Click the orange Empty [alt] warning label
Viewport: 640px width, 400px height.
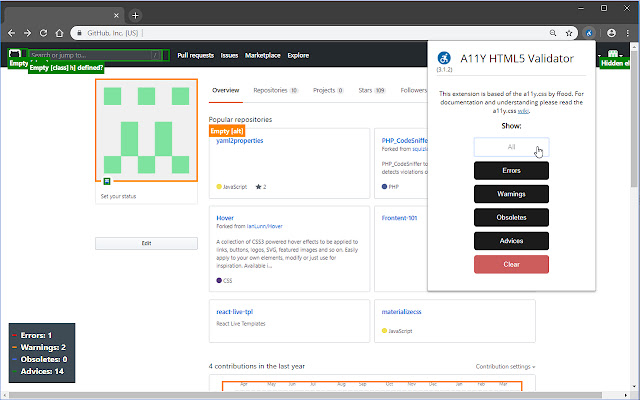click(227, 131)
